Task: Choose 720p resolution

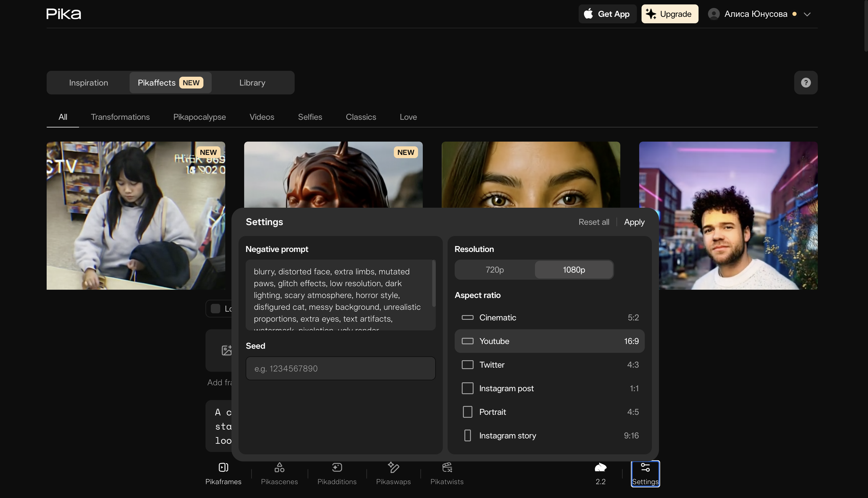Action: tap(495, 270)
